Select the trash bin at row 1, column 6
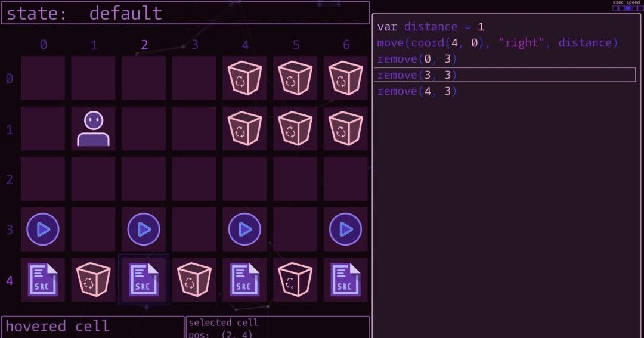 tap(345, 128)
